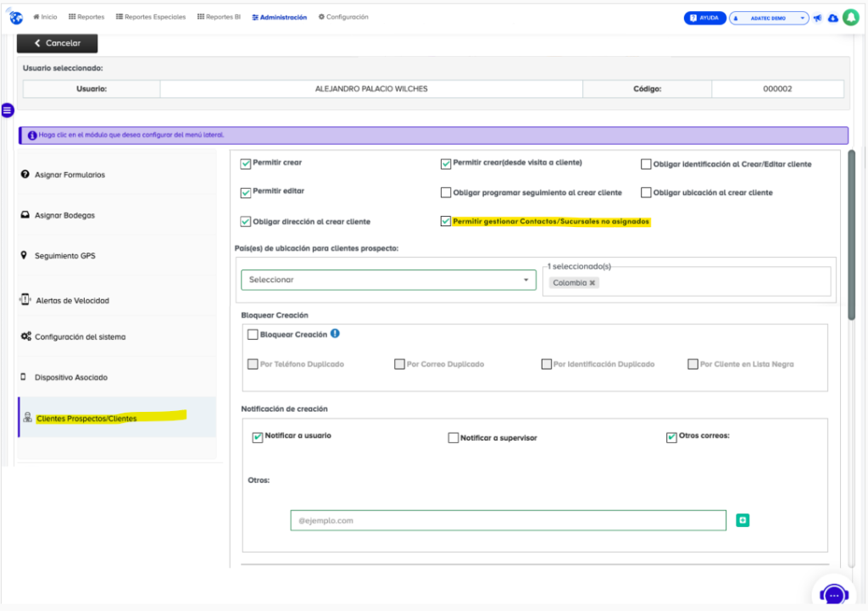
Task: Click the Clientes Prospectos person icon
Action: coord(28,417)
